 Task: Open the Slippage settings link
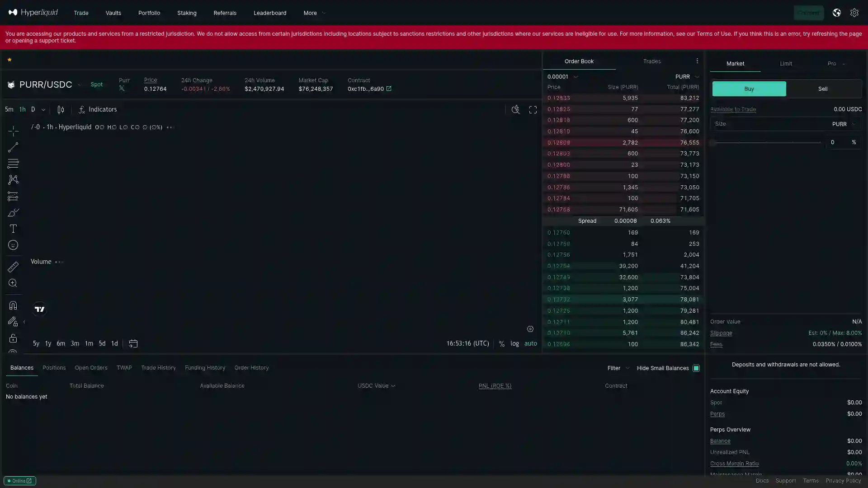click(x=721, y=333)
